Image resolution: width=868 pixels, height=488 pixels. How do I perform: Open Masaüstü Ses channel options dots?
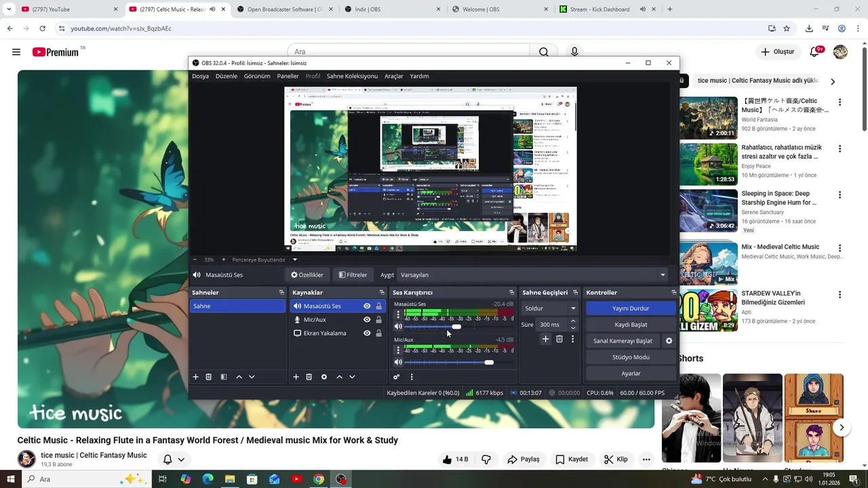coord(398,315)
